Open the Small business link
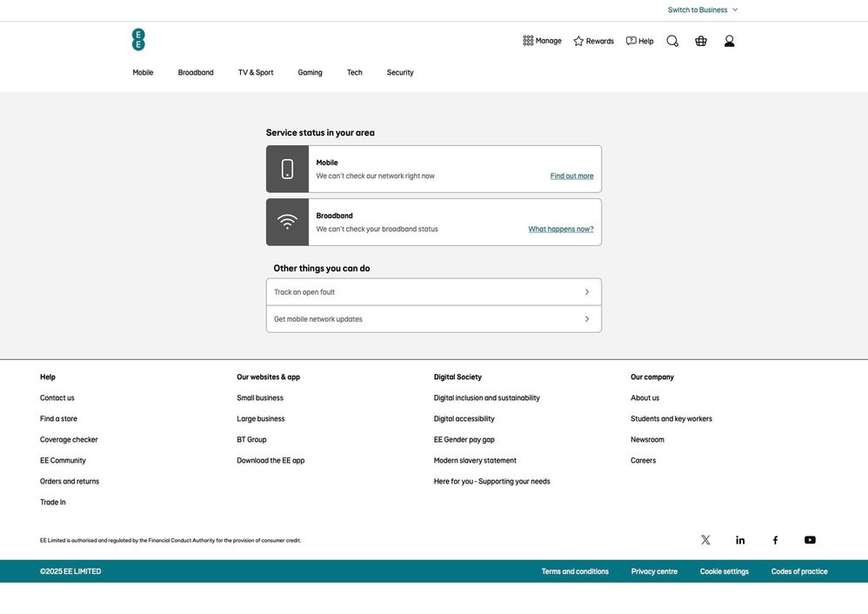Viewport: 868px width, 614px height. [x=260, y=398]
